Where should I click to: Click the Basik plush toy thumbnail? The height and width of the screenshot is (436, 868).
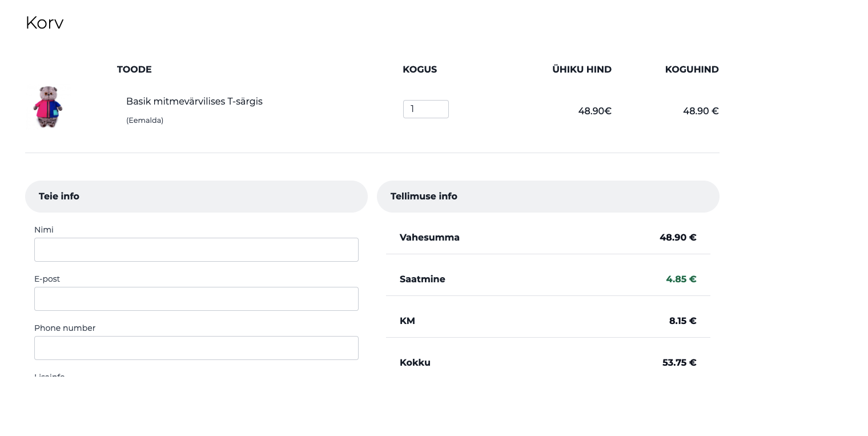click(48, 107)
